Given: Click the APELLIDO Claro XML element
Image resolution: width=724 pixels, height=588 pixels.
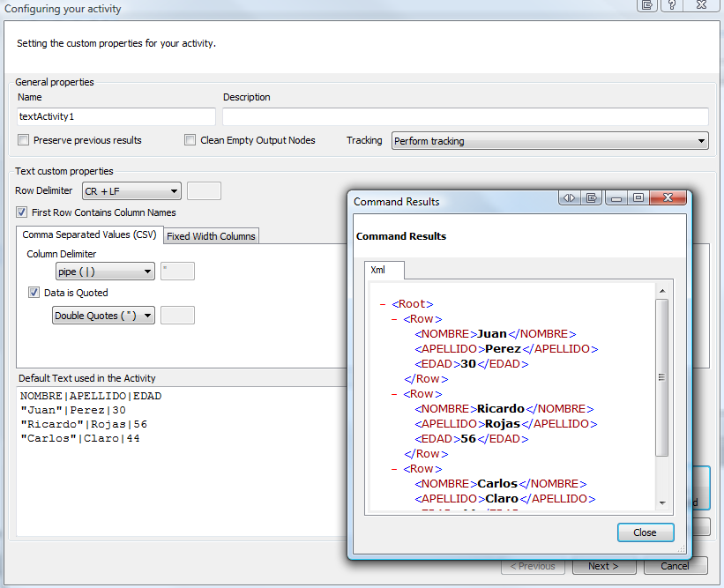Looking at the screenshot, I should pyautogui.click(x=505, y=499).
